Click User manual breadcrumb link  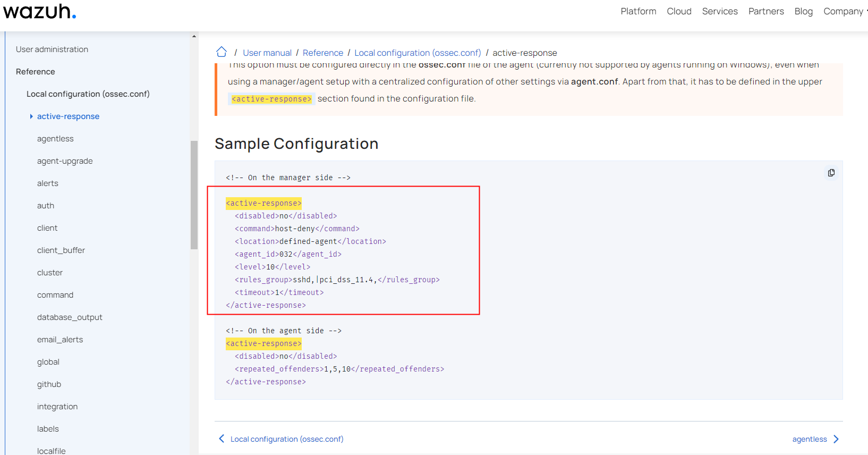(x=267, y=53)
